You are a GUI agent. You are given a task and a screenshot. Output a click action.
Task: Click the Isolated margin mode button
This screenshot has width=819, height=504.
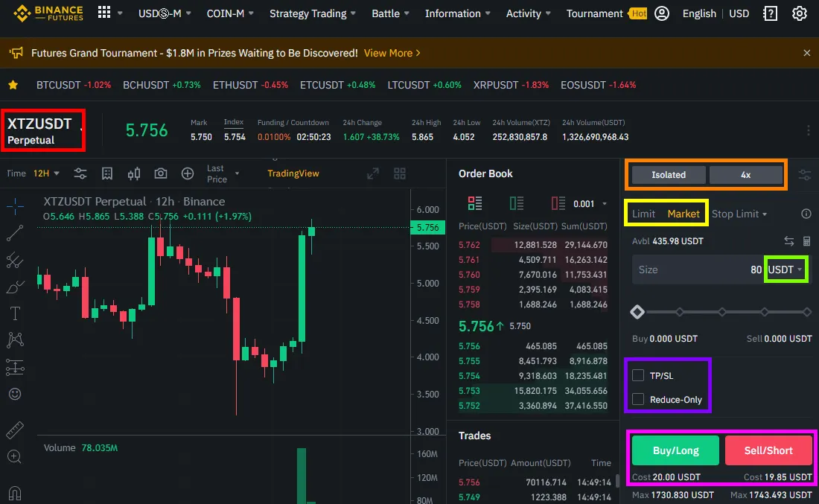[669, 175]
